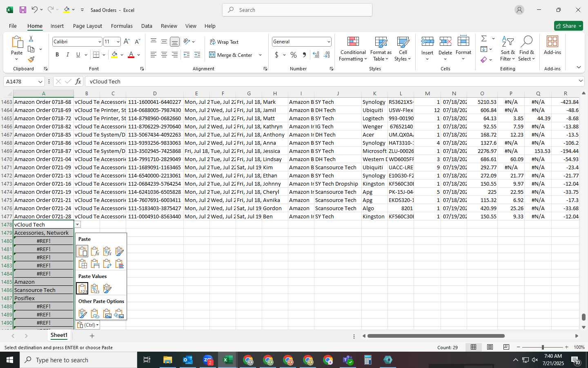Choose Transpose in the paste options popup
Viewport: 588px width, 368px height.
click(107, 264)
